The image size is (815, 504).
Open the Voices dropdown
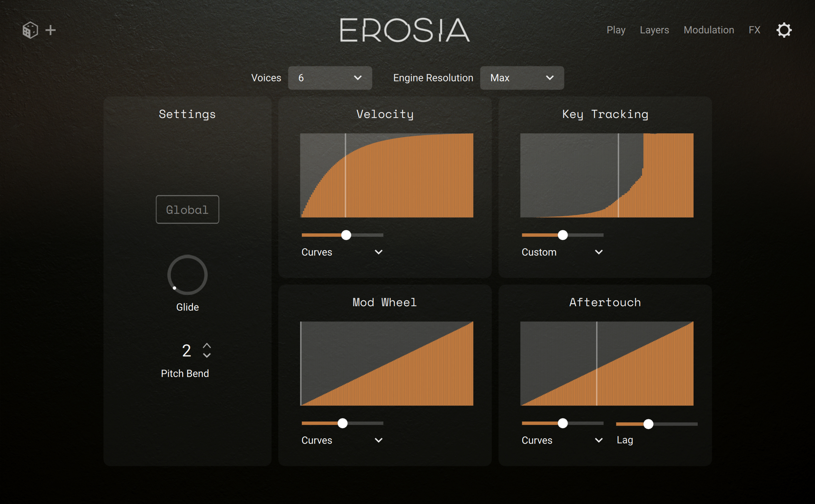tap(330, 78)
